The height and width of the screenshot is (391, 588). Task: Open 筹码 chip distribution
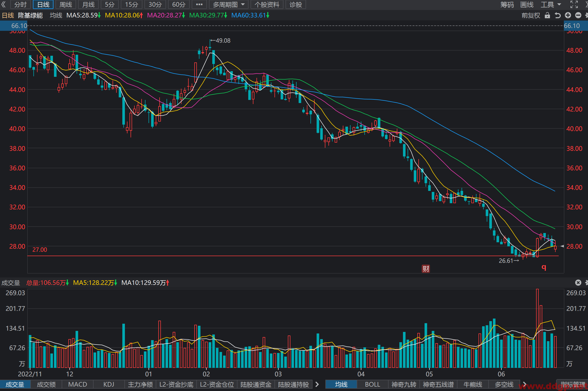pyautogui.click(x=507, y=4)
